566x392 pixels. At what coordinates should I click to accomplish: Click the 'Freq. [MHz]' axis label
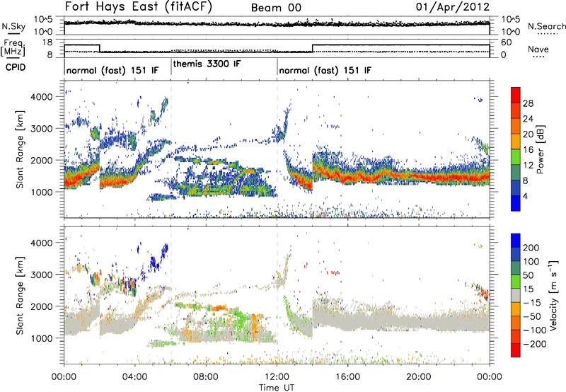13,48
